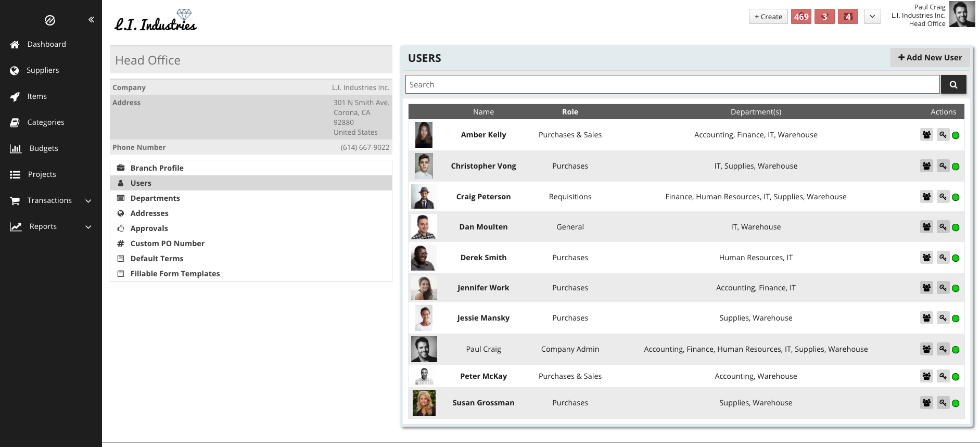Open Suppliers globe icon in sidebar

(x=15, y=70)
